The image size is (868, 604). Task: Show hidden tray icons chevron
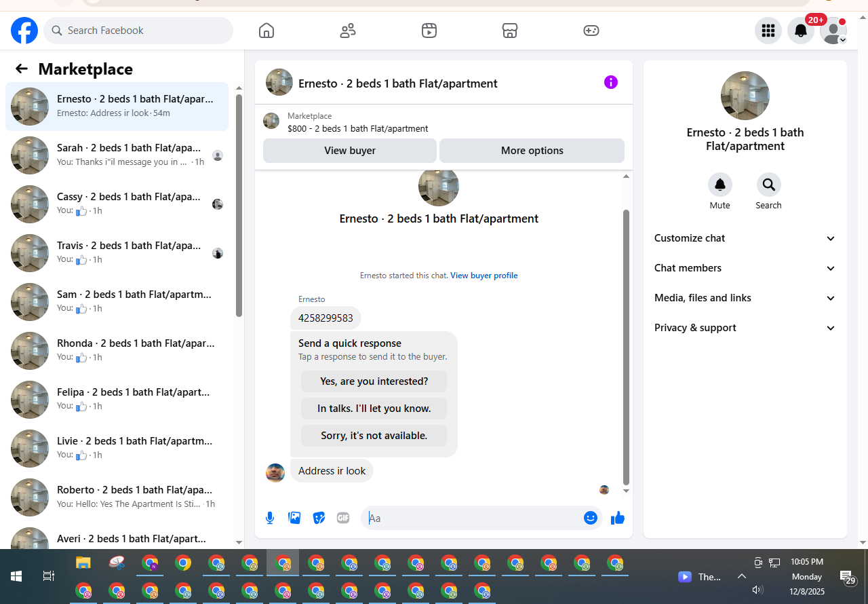742,576
